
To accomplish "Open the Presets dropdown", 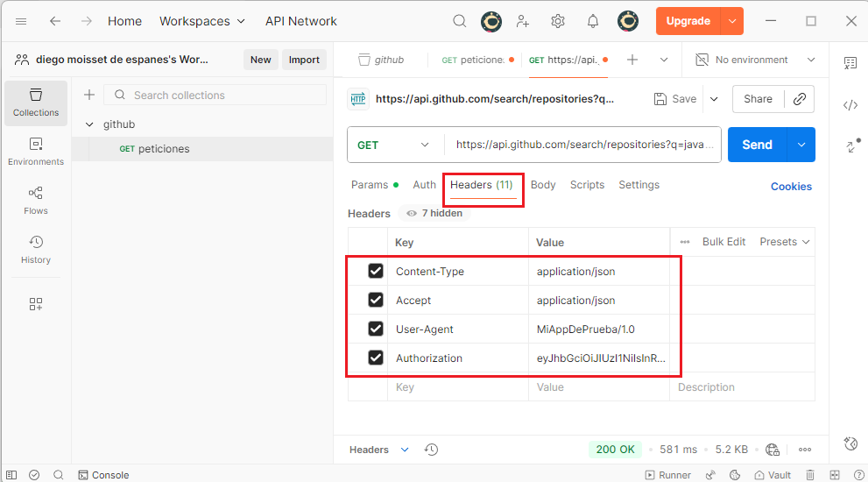I will (x=785, y=242).
